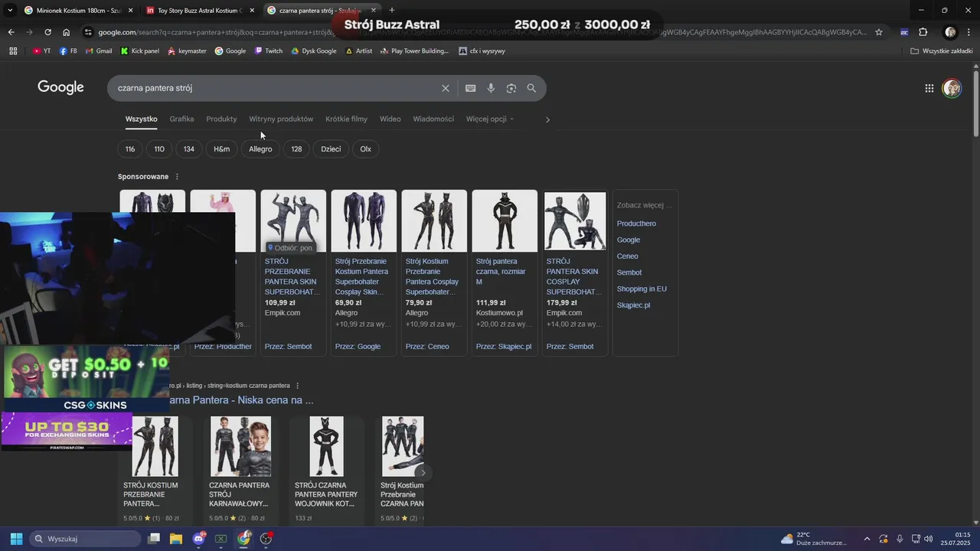Screen dimensions: 980x551
Task: Open the Chrome profile avatar in toolbar
Action: (x=950, y=32)
